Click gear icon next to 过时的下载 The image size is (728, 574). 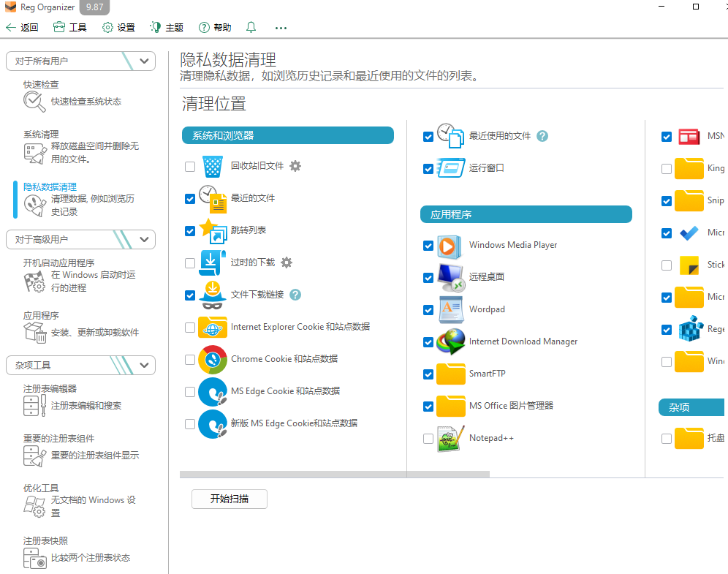click(287, 263)
